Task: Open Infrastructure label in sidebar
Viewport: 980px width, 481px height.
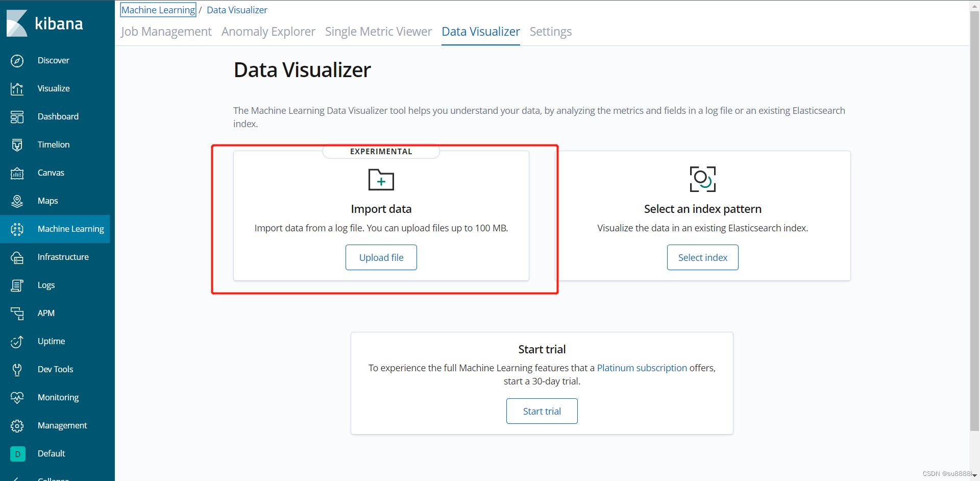Action: tap(63, 257)
